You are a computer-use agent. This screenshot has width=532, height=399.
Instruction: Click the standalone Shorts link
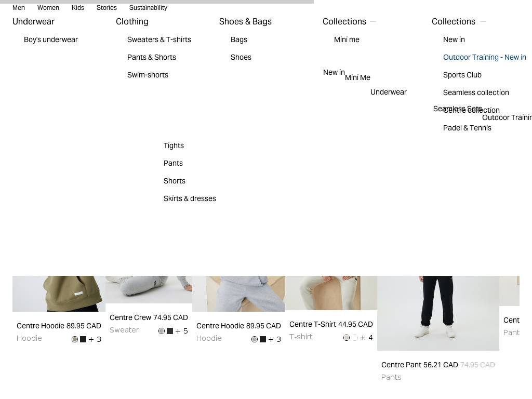click(x=175, y=181)
